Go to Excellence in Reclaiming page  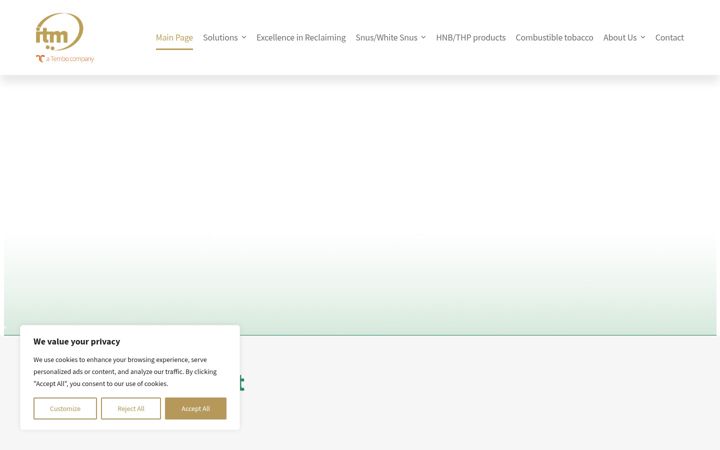pyautogui.click(x=301, y=37)
